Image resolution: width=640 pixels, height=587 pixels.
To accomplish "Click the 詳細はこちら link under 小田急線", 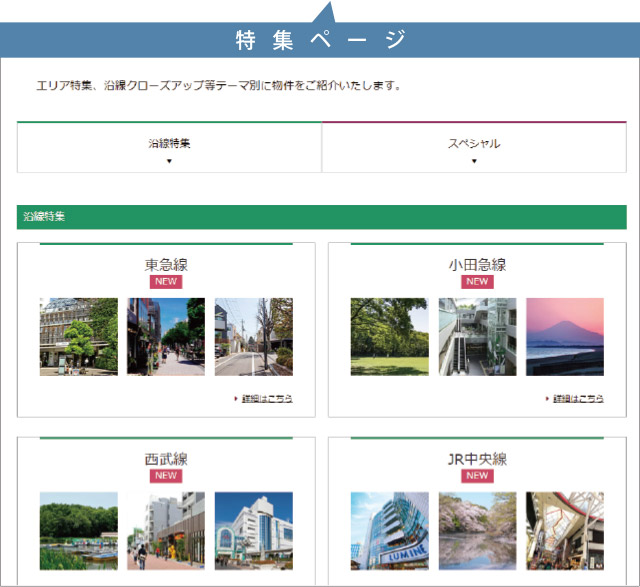I will [579, 398].
